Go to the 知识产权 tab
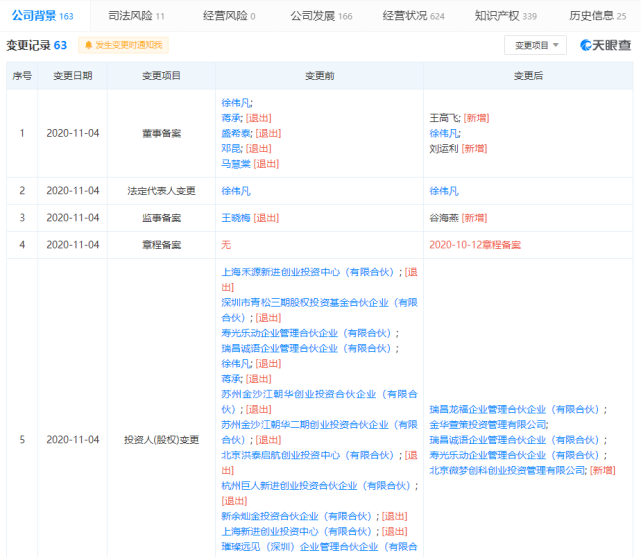This screenshot has height=557, width=641. (x=505, y=16)
